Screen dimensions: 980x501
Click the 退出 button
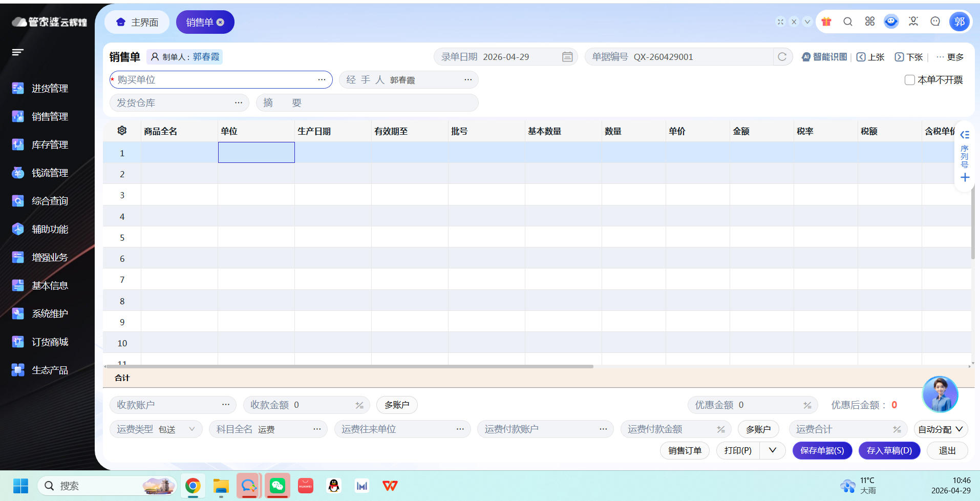(947, 450)
